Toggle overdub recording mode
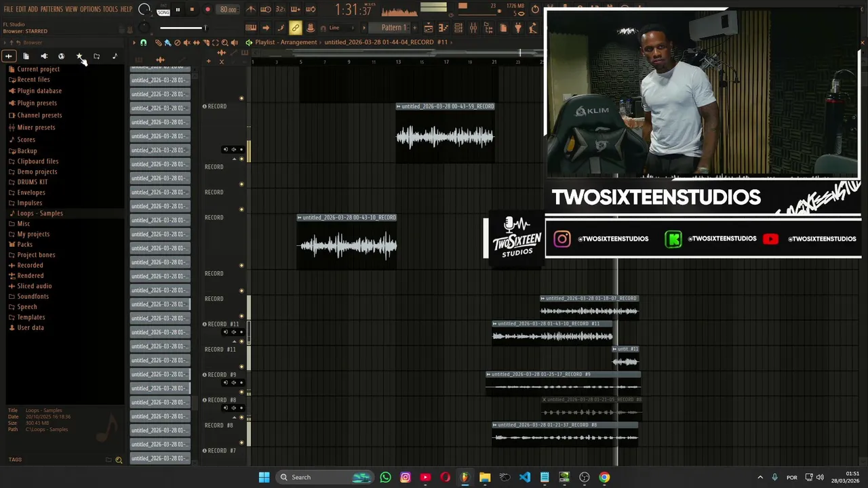This screenshot has width=868, height=488. point(295,9)
